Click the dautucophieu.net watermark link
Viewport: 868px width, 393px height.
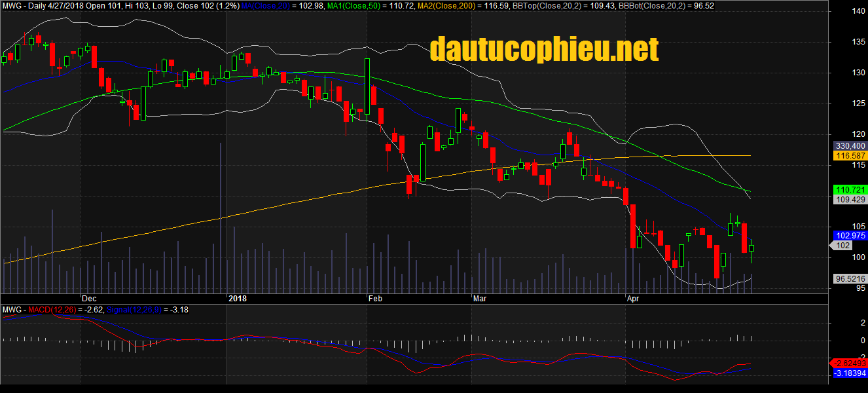coord(544,49)
